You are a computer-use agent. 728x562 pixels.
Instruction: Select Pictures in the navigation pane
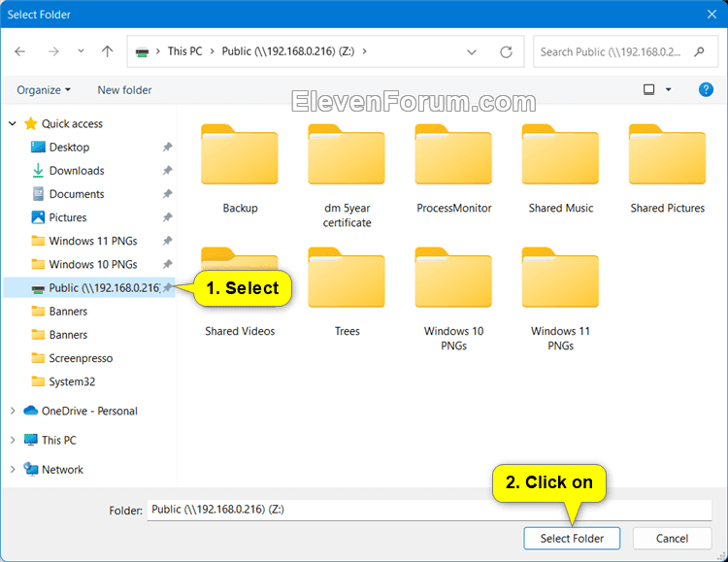point(68,217)
